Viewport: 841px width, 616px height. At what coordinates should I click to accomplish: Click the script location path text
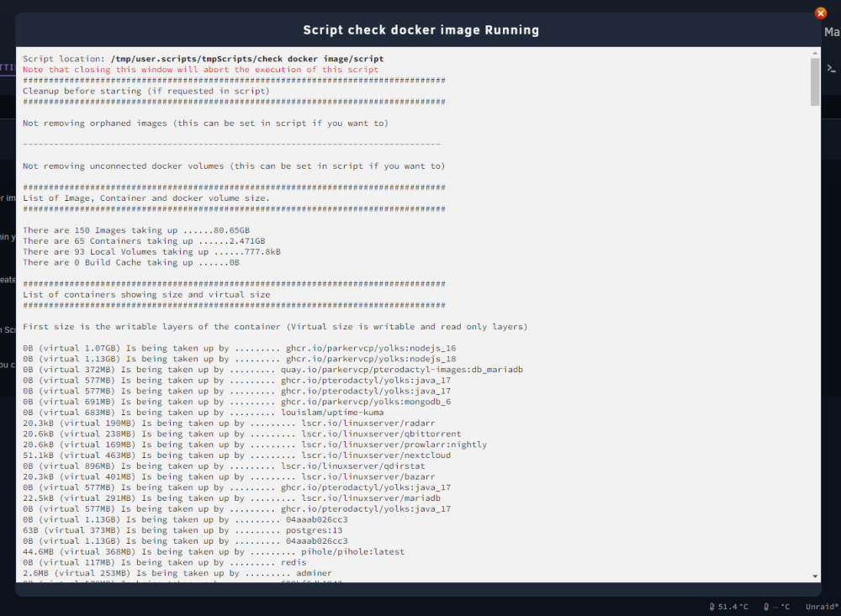point(247,59)
